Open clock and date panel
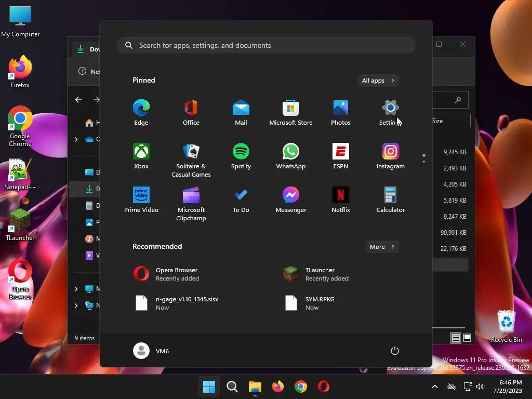The height and width of the screenshot is (399, 532). [508, 387]
